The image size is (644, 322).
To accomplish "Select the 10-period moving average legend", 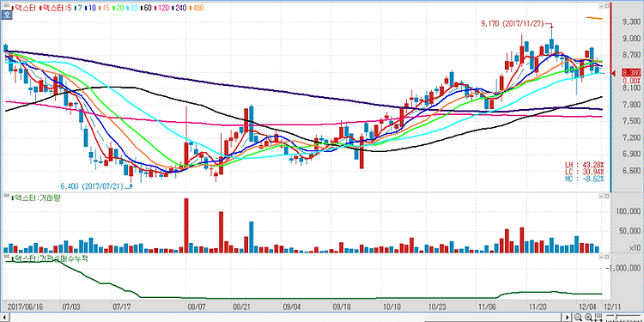I will coord(91,8).
